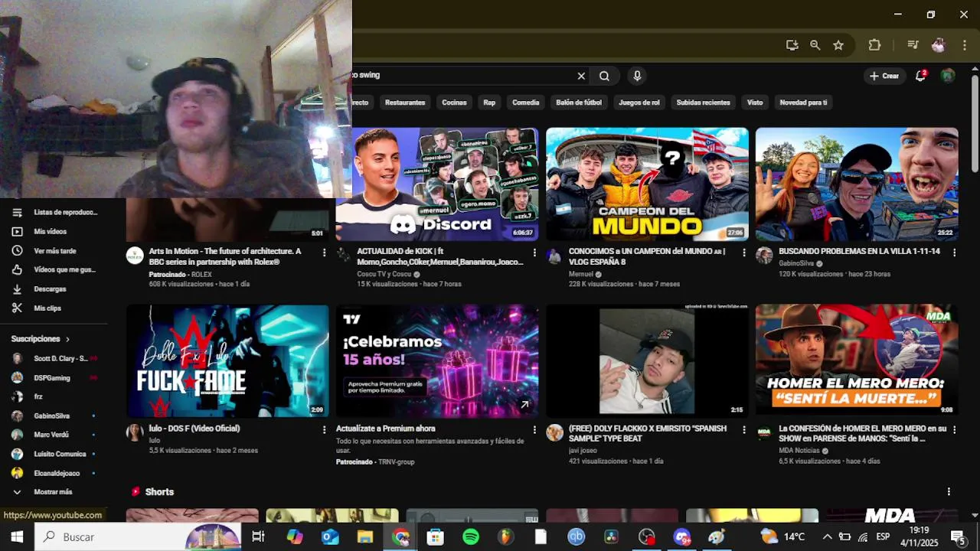Open options menu for CONOCIMOS a UN CAMPEON video

[x=744, y=252]
